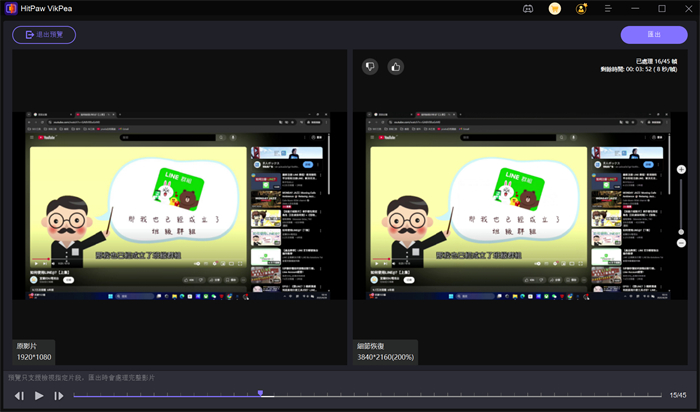This screenshot has width=700, height=412.
Task: Click the purple playhead on the timeline
Action: (x=260, y=394)
